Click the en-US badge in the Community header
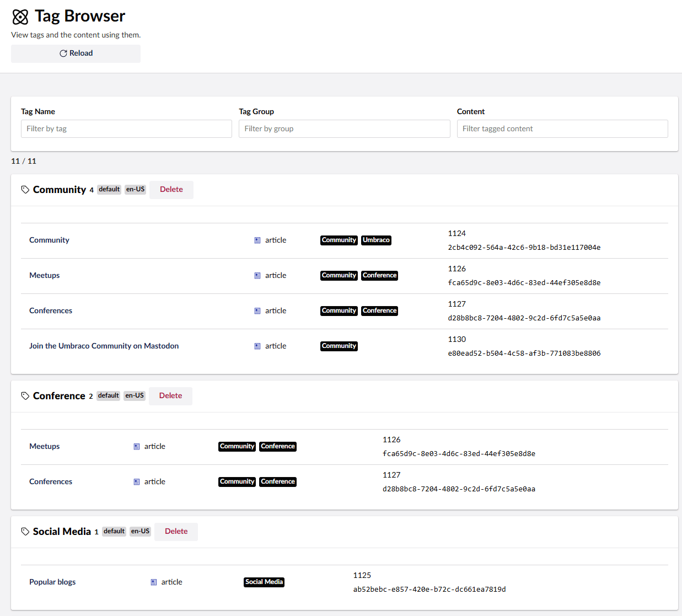Screen dimensions: 682x616 click(x=136, y=190)
